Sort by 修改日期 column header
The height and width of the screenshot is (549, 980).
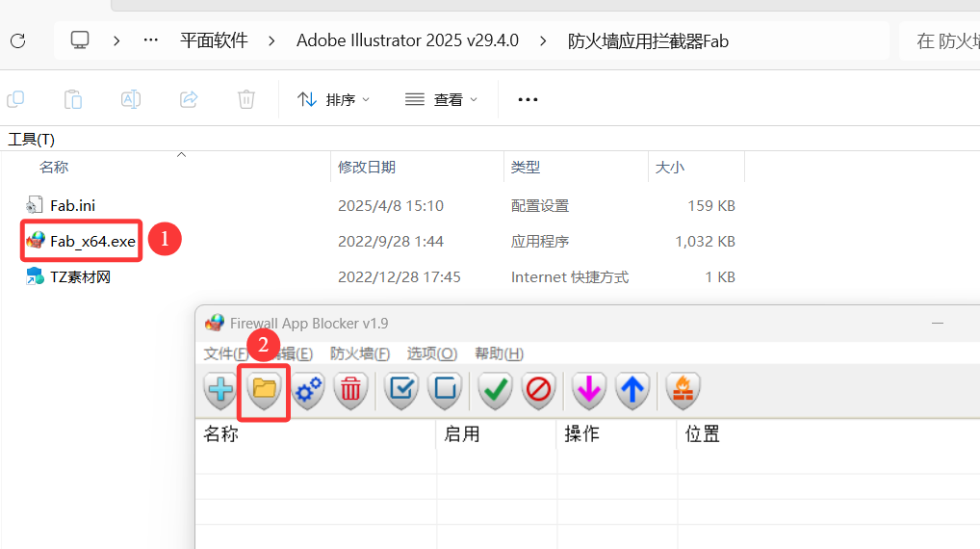366,167
